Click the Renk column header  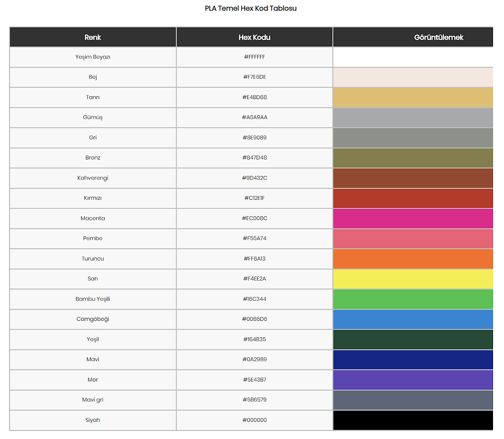point(93,37)
